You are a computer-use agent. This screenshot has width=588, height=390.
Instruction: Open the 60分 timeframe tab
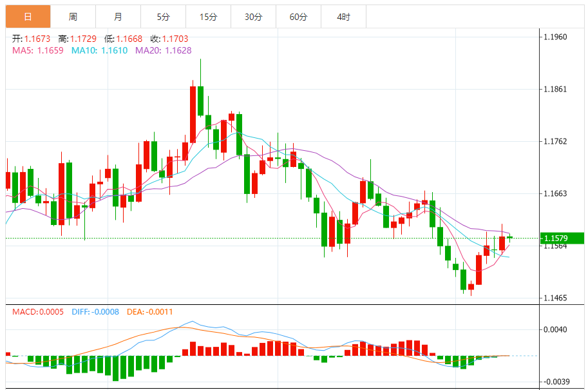pos(298,17)
